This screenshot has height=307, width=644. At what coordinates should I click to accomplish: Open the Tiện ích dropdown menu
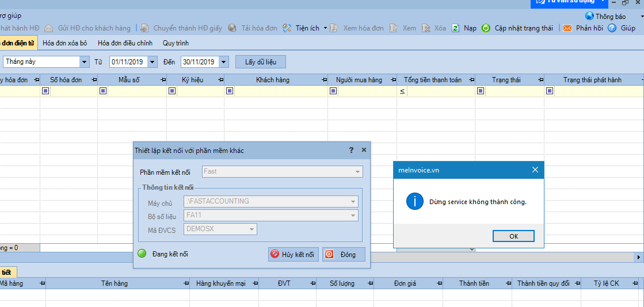(x=325, y=28)
